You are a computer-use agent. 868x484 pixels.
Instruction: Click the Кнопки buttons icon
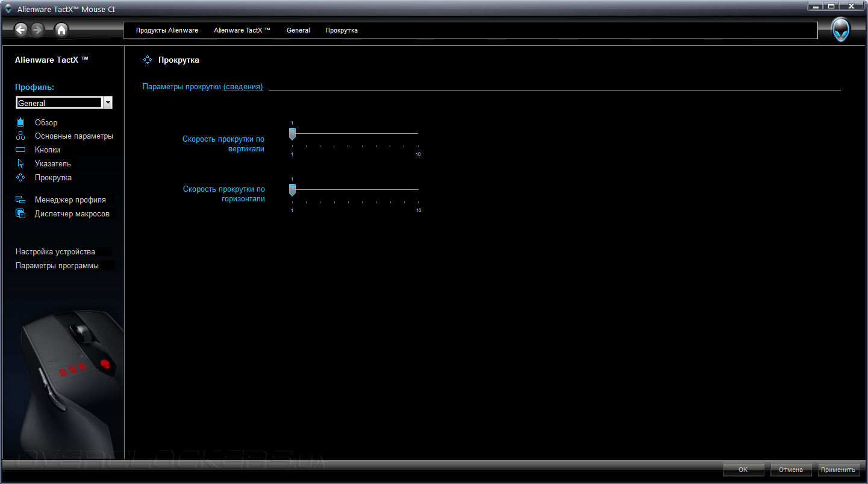click(x=20, y=150)
